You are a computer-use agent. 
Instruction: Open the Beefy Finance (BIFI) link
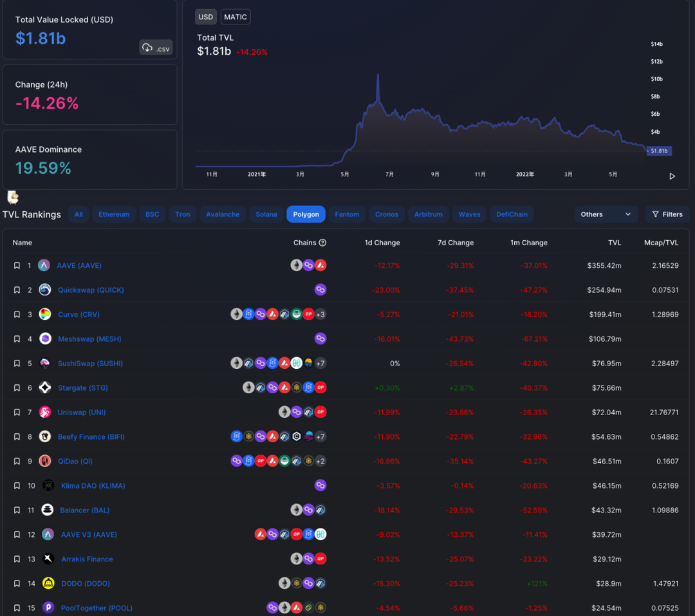point(91,436)
